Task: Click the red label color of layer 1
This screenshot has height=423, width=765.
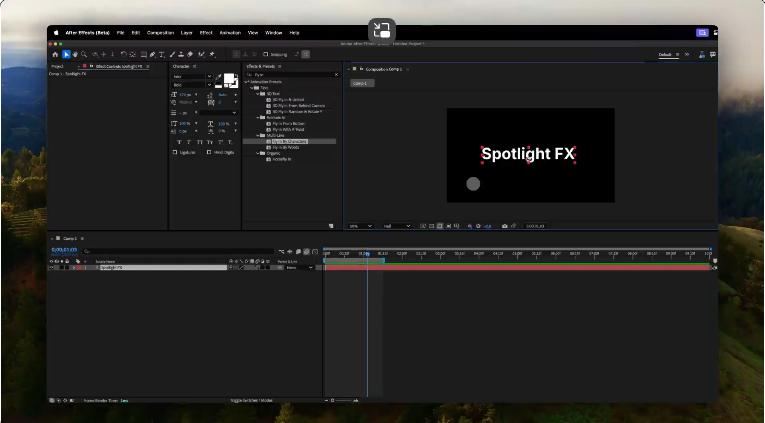Action: (x=80, y=267)
